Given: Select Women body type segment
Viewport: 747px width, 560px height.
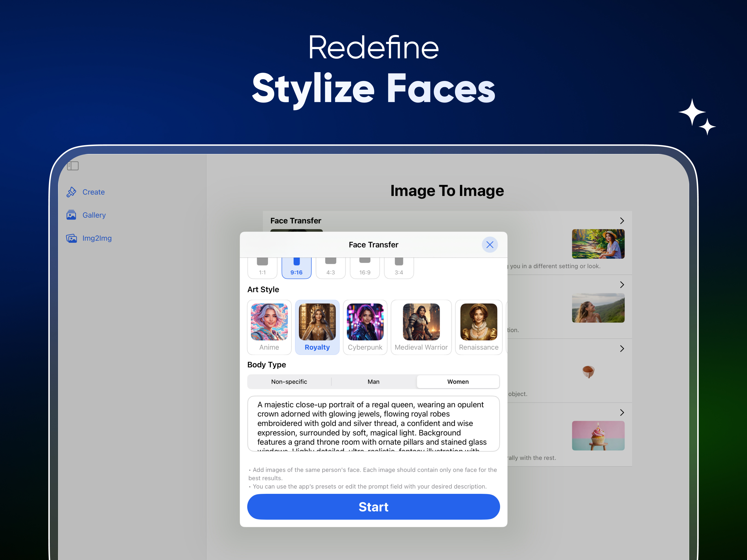Looking at the screenshot, I should click(458, 382).
